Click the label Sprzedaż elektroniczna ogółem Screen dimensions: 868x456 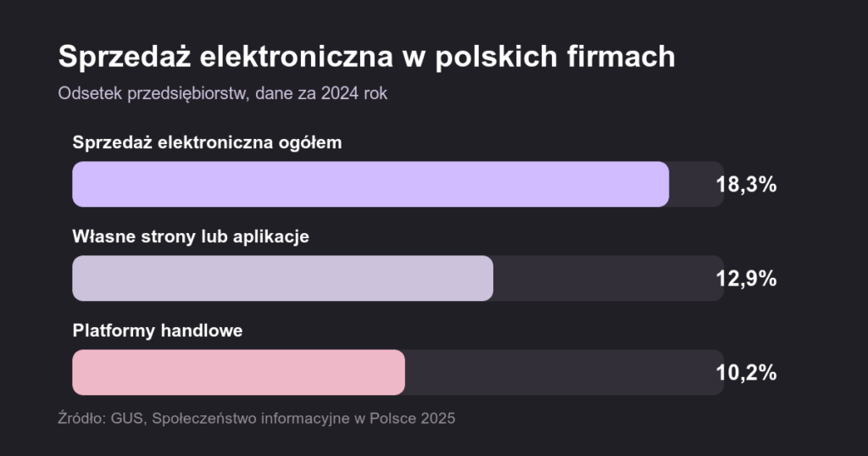207,142
